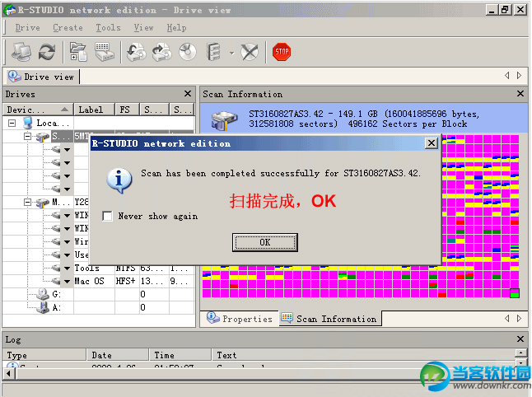This screenshot has height=397, width=532.
Task: Open dropdown arrow on Tools row
Action: tap(68, 268)
